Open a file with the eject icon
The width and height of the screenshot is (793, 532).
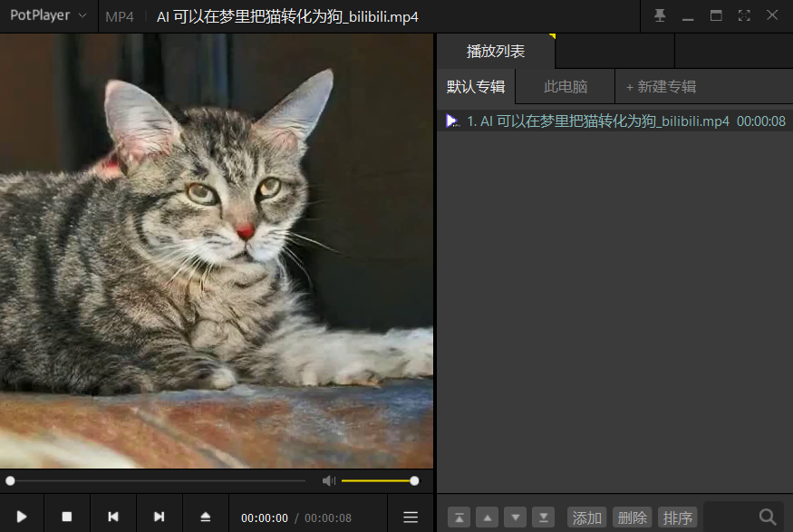click(x=206, y=517)
